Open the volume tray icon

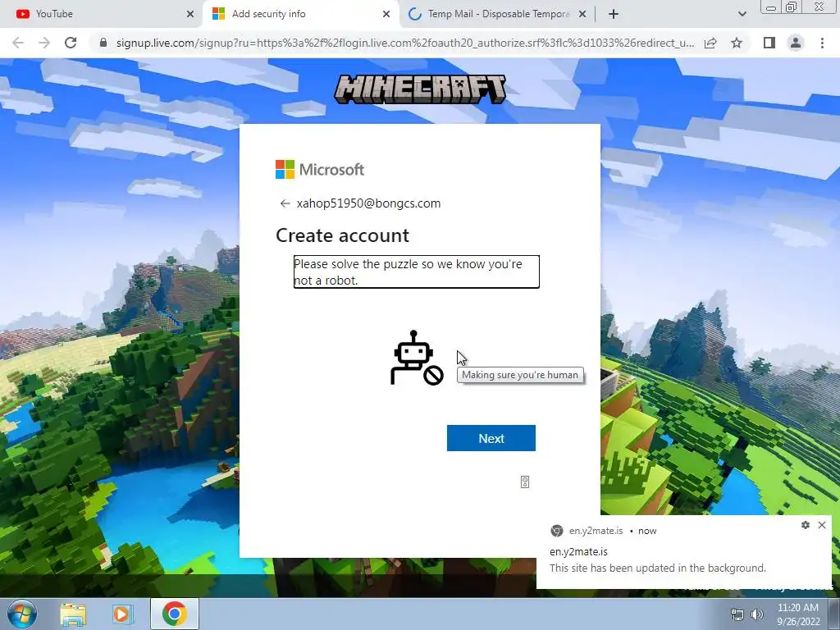tap(757, 615)
